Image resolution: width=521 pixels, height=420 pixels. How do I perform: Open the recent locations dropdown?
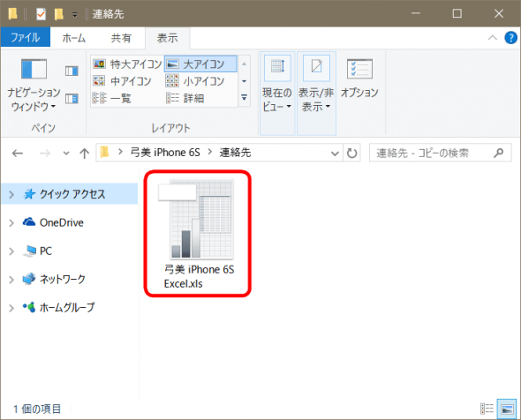click(66, 153)
